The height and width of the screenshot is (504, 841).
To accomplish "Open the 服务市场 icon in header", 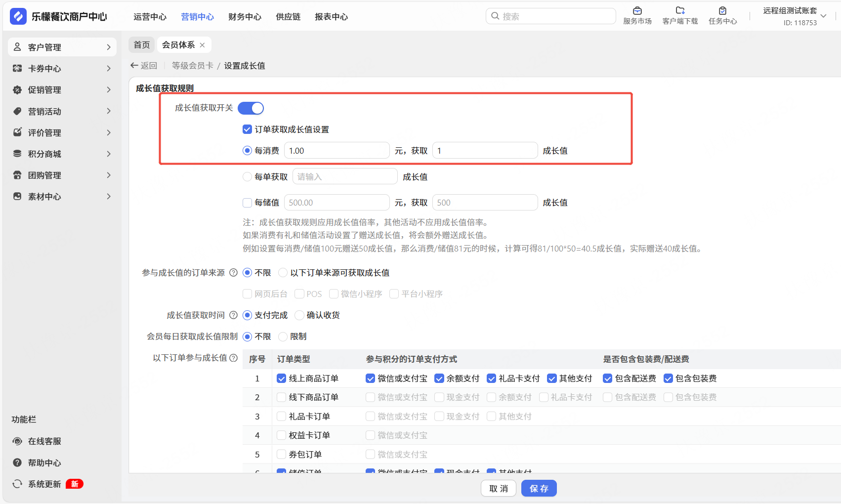I will 637,11.
